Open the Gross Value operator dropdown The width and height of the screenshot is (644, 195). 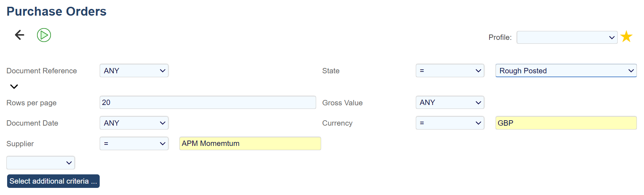coord(450,102)
